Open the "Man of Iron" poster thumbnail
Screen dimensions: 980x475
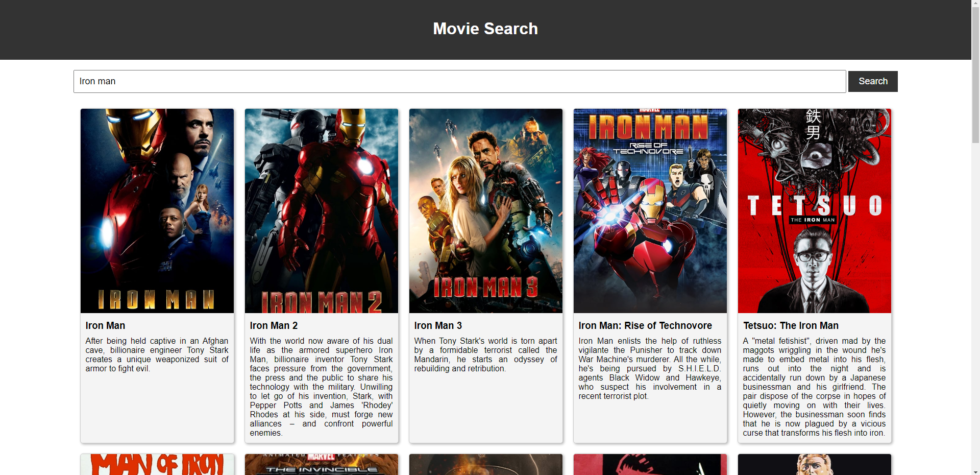coord(157,464)
